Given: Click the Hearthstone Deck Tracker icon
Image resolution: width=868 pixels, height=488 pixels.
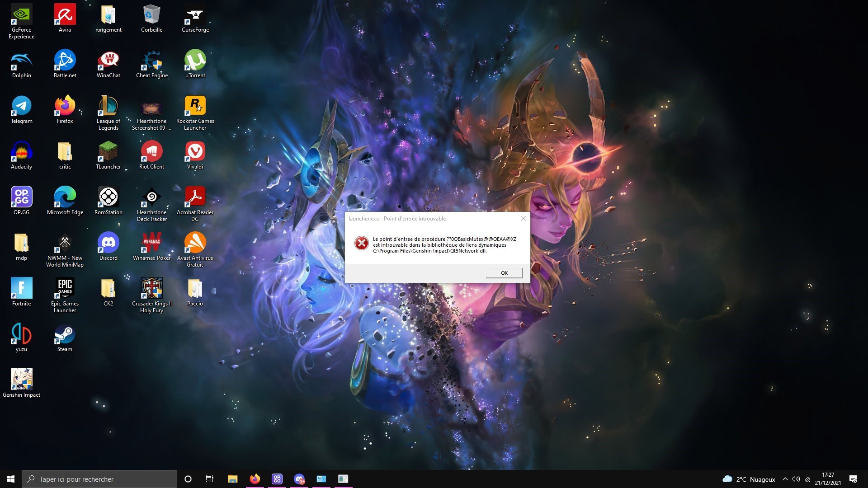Looking at the screenshot, I should click(151, 198).
